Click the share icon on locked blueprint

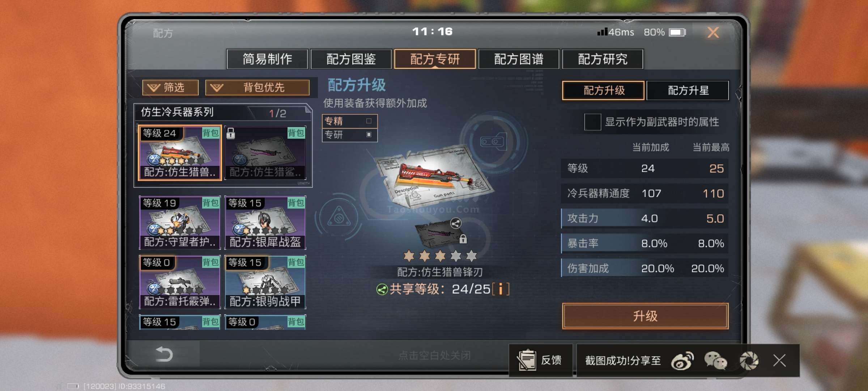[x=456, y=223]
